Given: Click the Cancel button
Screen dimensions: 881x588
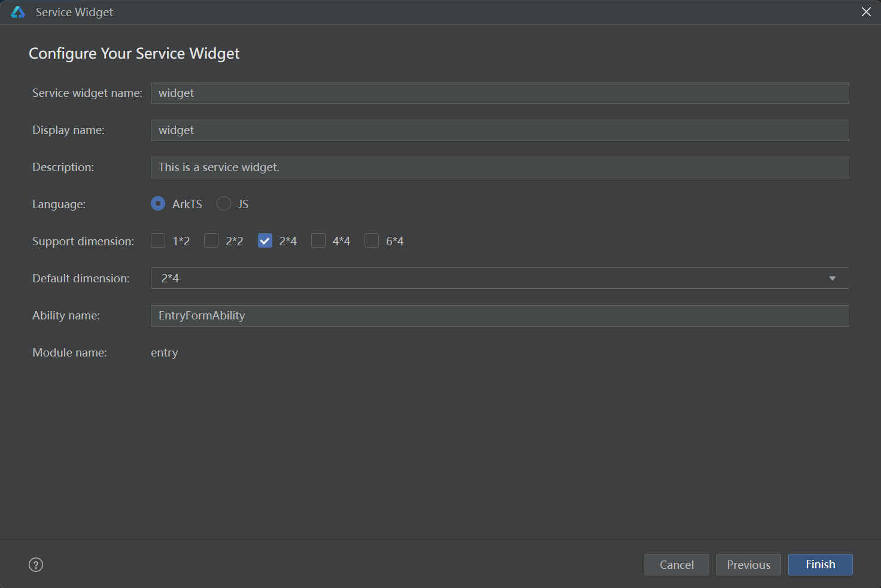Looking at the screenshot, I should click(676, 565).
